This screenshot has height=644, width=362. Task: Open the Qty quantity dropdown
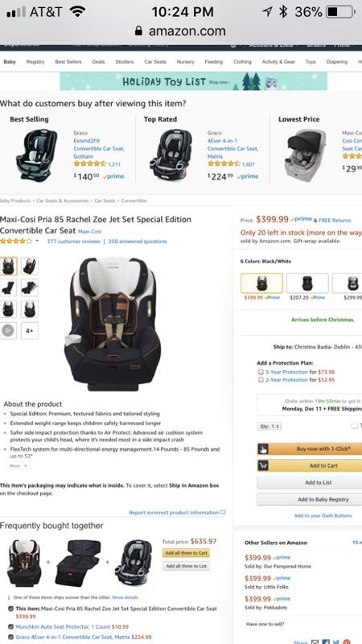coord(269,427)
